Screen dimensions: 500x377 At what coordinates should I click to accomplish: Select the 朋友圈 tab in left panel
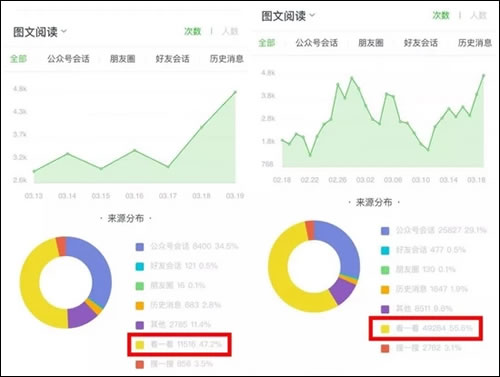tap(122, 59)
